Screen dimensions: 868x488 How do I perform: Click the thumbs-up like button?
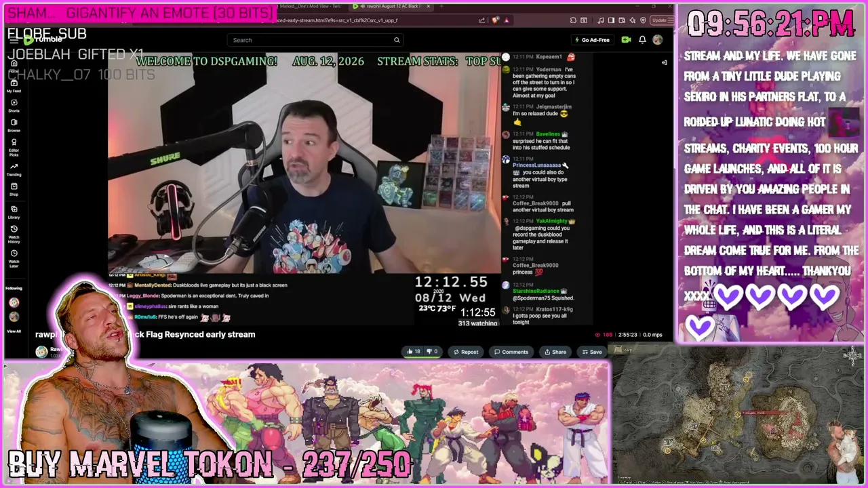point(413,352)
